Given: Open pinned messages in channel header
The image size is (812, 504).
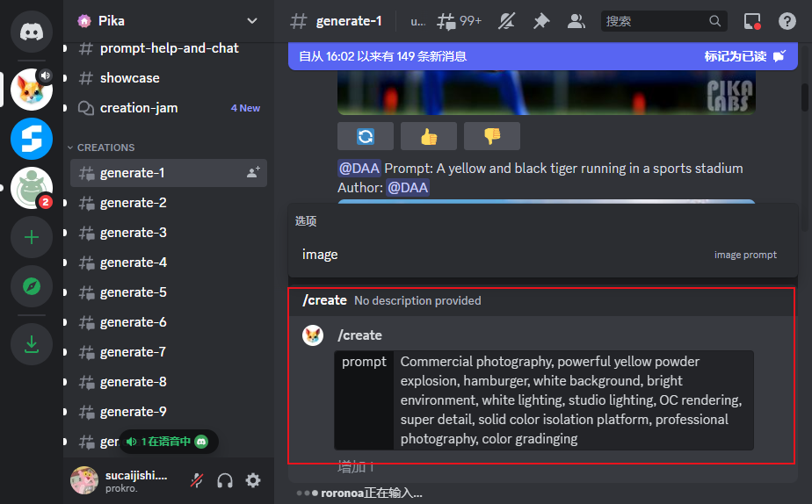Looking at the screenshot, I should (x=541, y=21).
